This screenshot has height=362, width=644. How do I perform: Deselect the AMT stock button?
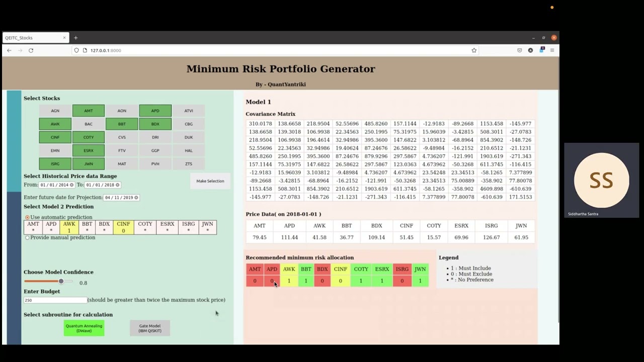[x=89, y=111]
